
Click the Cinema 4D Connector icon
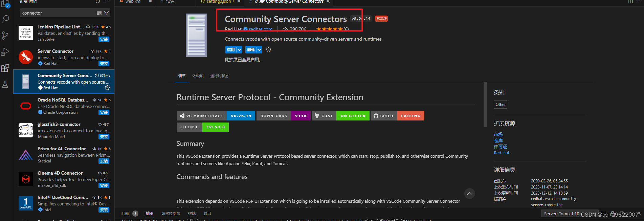tap(26, 179)
